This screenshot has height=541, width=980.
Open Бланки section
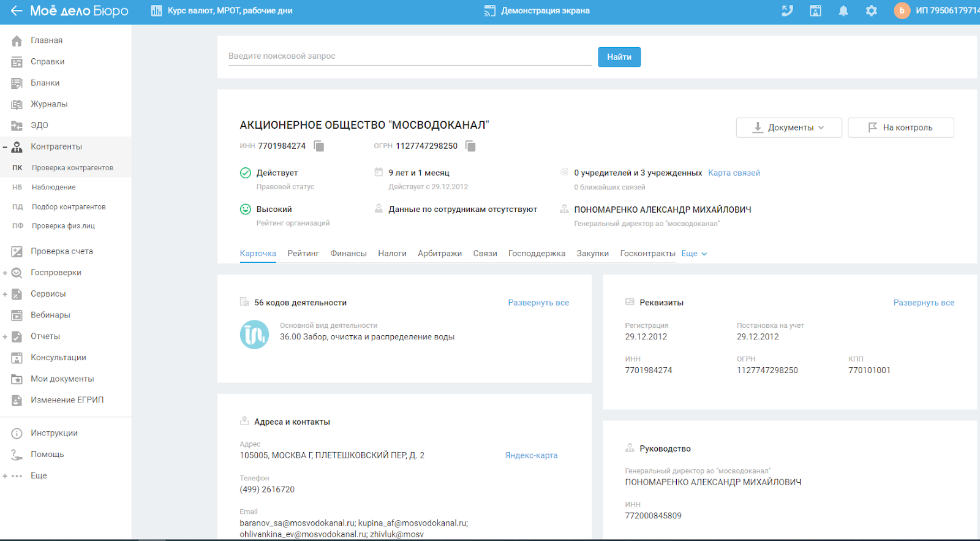45,83
